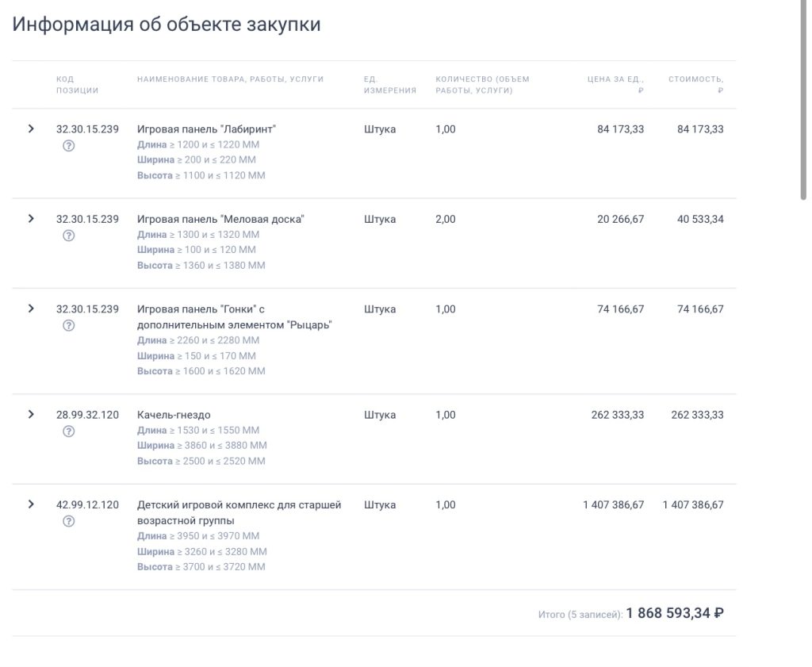The width and height of the screenshot is (812, 667).
Task: Click the 'Стоимость' column header
Action: point(695,84)
